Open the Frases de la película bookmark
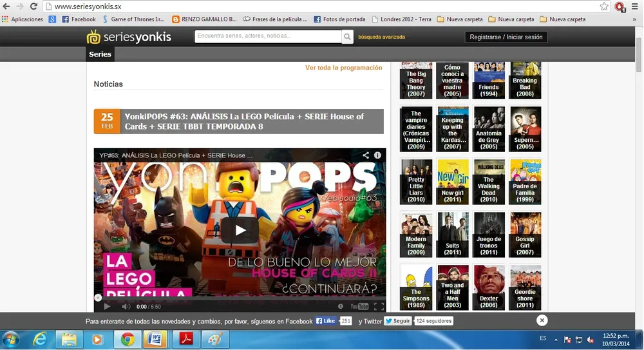The height and width of the screenshot is (350, 644). [275, 19]
